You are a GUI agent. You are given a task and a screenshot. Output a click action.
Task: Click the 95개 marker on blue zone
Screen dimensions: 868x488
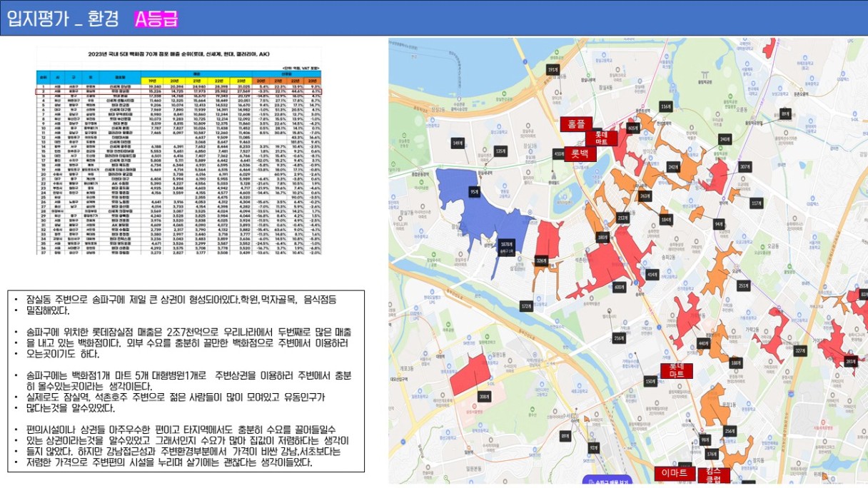473,192
